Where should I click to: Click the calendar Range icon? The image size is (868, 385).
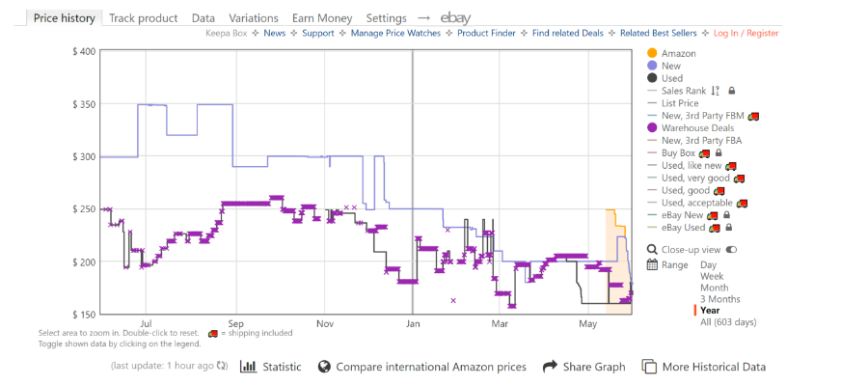(652, 264)
